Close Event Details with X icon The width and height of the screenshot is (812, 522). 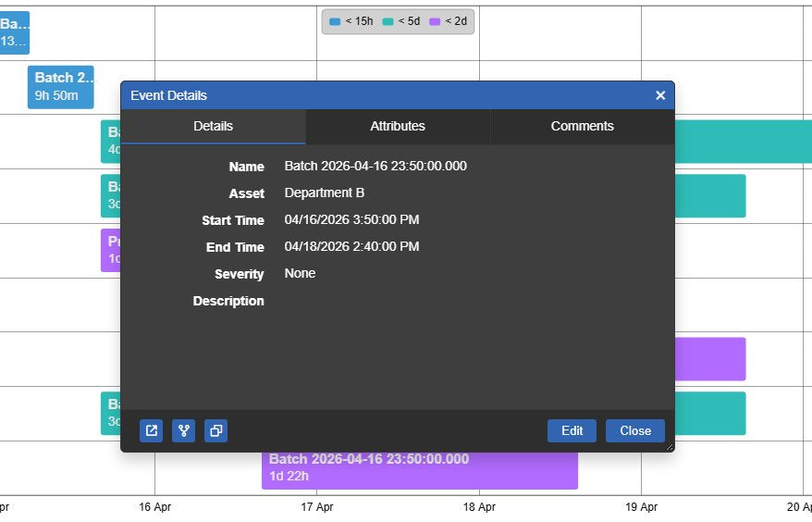point(660,95)
